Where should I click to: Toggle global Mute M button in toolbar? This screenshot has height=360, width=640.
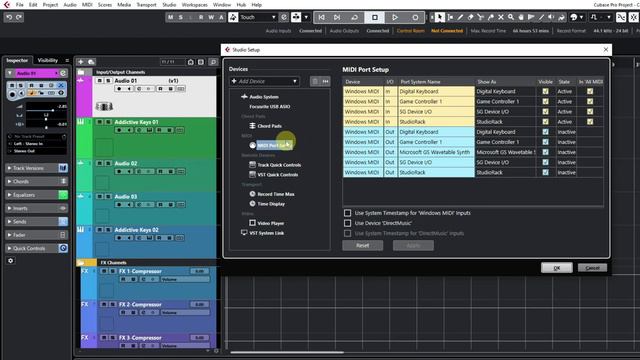click(170, 17)
